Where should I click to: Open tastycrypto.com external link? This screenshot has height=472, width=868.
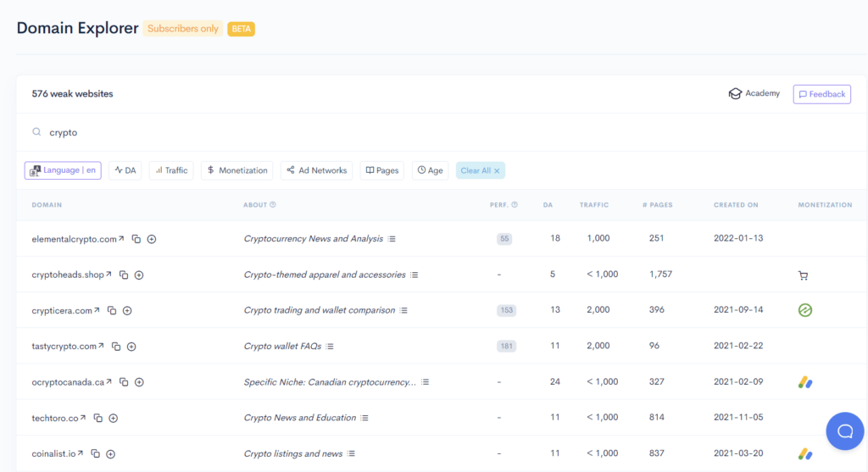(x=101, y=345)
